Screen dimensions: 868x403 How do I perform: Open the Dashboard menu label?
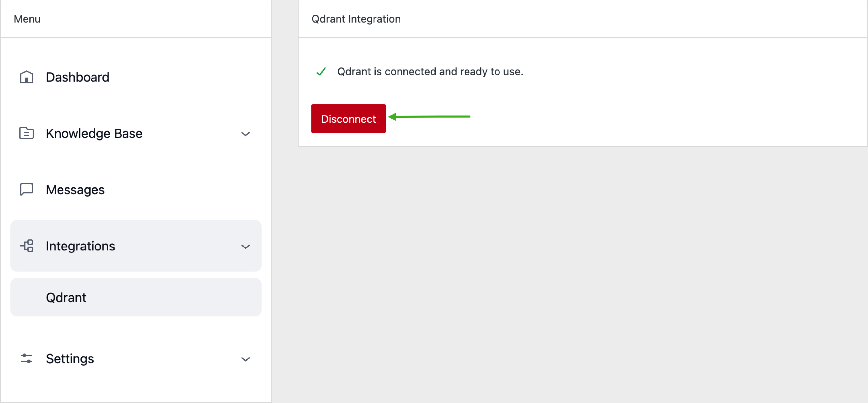(x=78, y=77)
